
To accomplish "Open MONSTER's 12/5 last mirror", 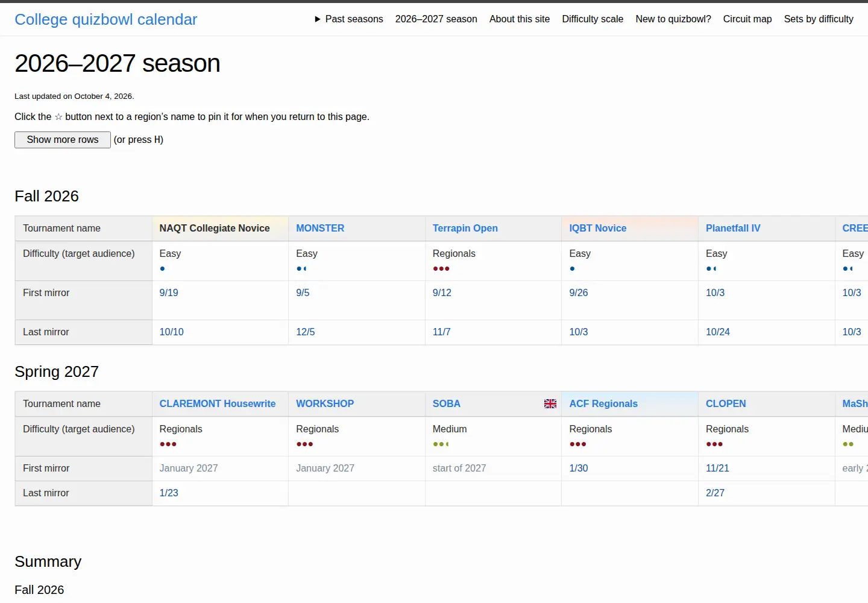I will [306, 332].
